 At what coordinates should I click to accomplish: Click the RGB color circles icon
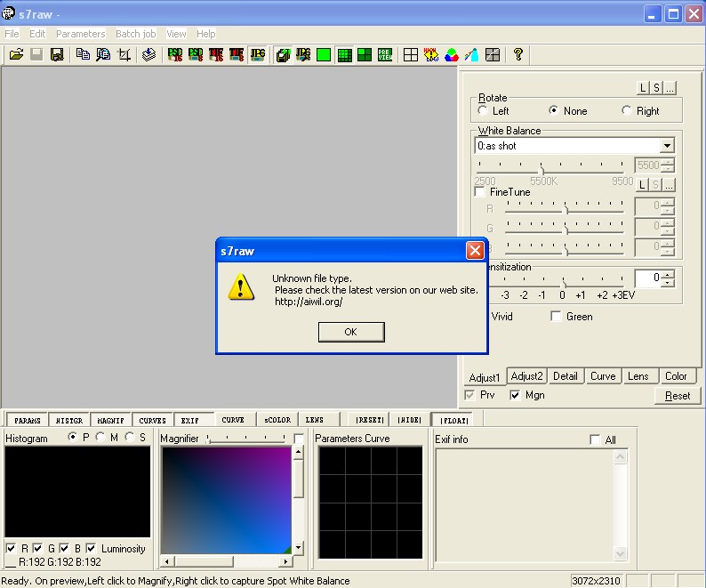click(x=452, y=55)
